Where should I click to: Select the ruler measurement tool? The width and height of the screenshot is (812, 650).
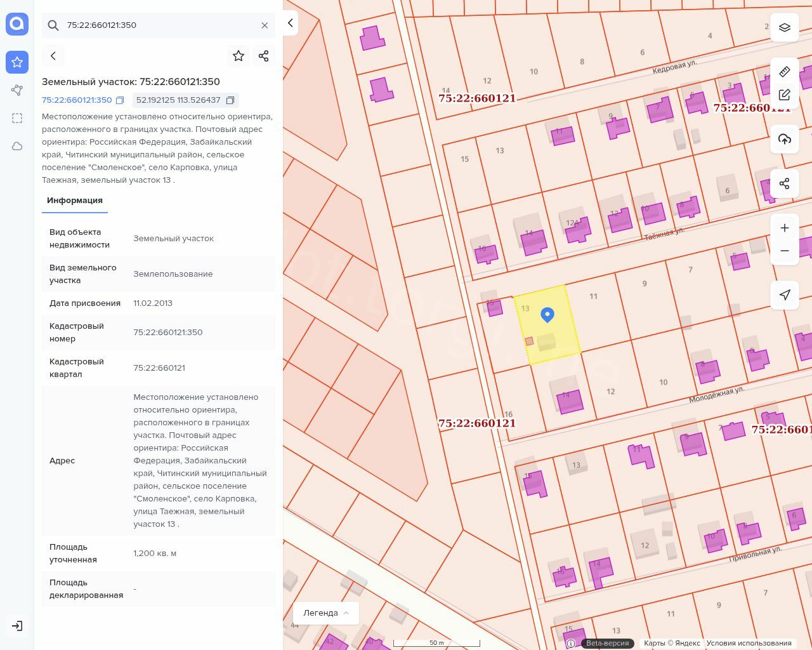[x=785, y=71]
